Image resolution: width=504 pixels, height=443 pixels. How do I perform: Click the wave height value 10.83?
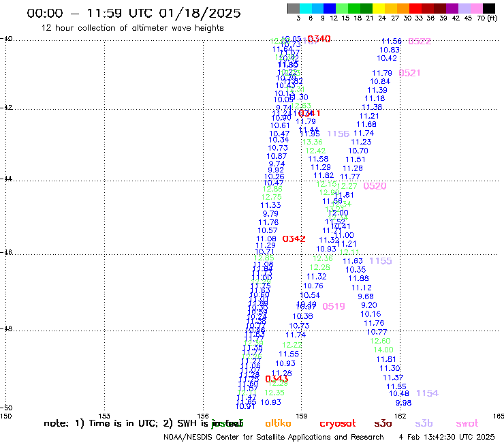click(x=390, y=50)
